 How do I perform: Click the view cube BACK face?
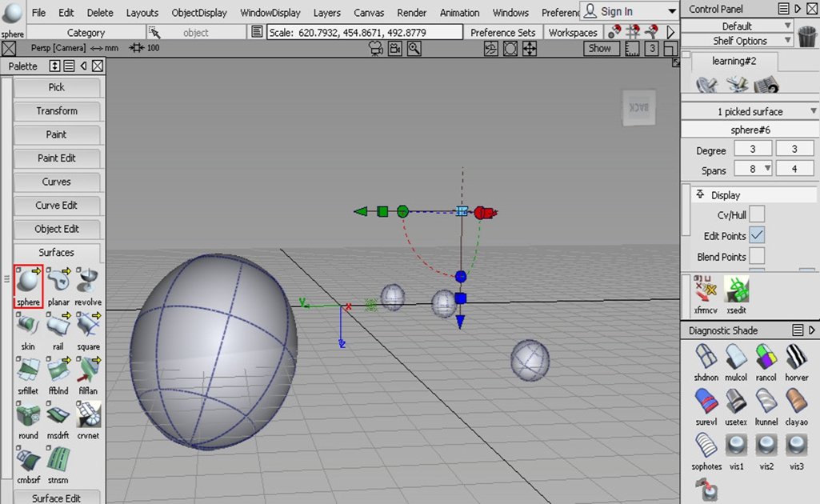pos(639,108)
